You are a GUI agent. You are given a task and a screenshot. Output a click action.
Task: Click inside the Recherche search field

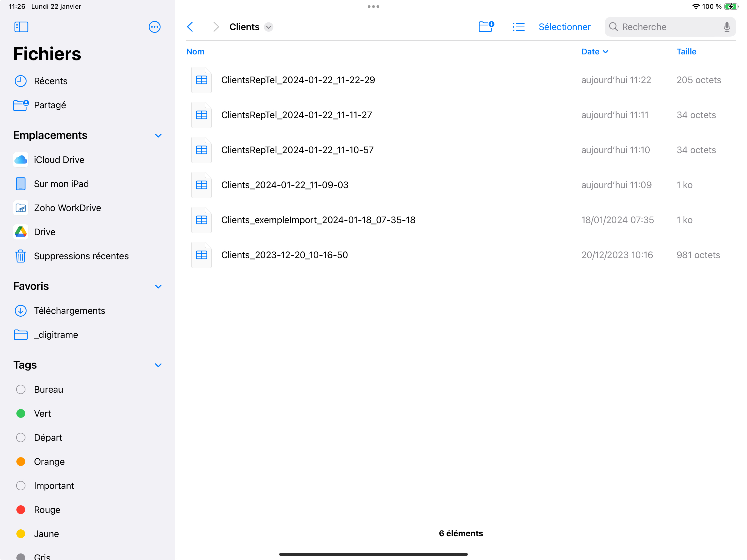pyautogui.click(x=670, y=27)
